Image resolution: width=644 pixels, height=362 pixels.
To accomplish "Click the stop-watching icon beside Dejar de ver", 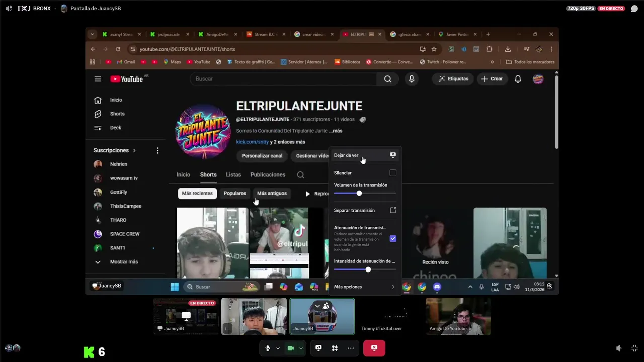I will (393, 155).
